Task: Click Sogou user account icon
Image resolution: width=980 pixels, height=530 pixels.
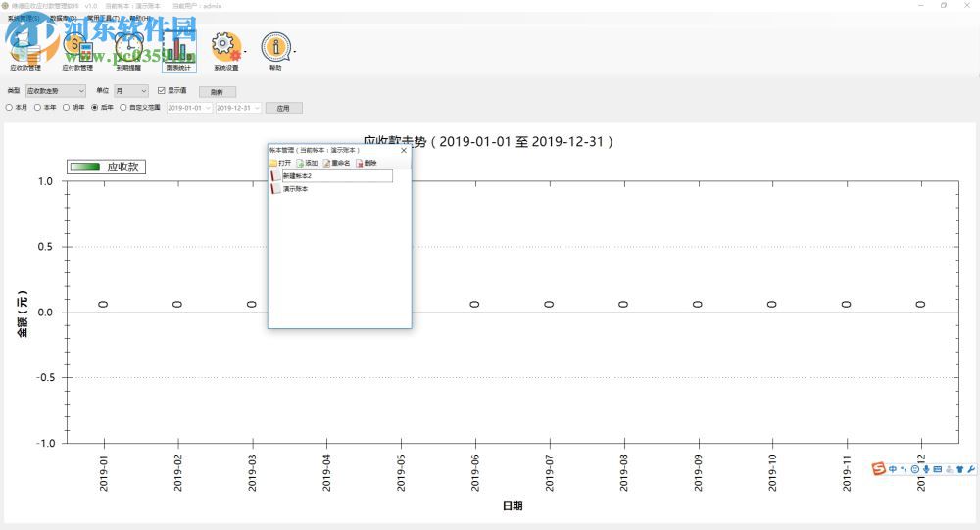Action: 949,469
